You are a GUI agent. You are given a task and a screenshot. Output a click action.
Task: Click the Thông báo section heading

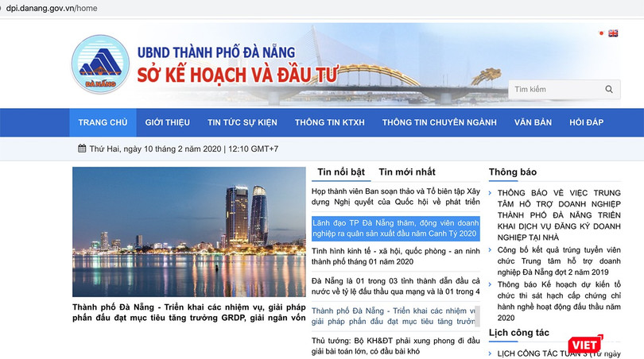coord(513,172)
